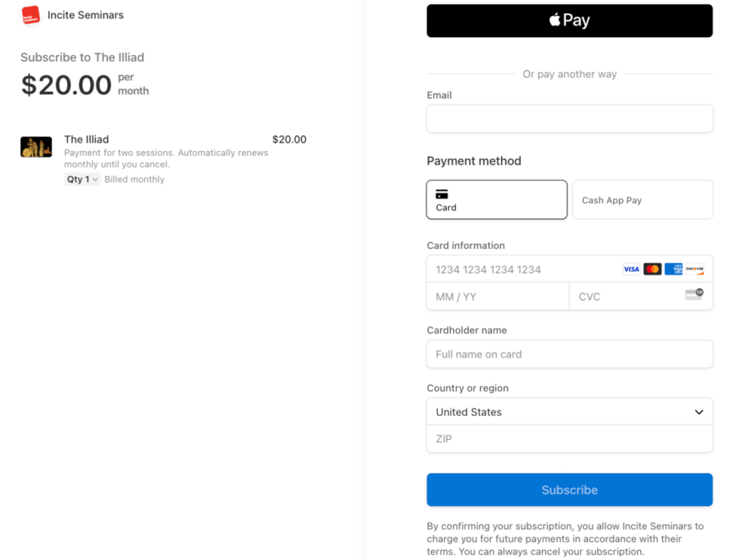Click the MM / YY expiry field
730x560 pixels.
(498, 296)
